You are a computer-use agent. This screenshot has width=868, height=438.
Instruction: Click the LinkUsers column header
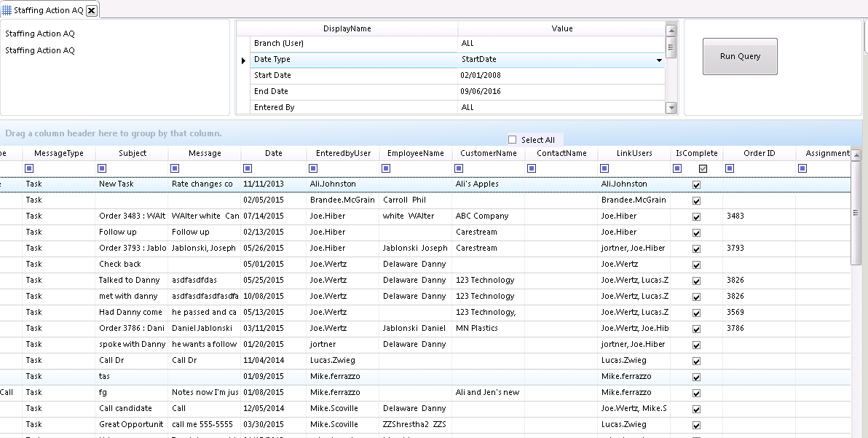click(x=634, y=153)
